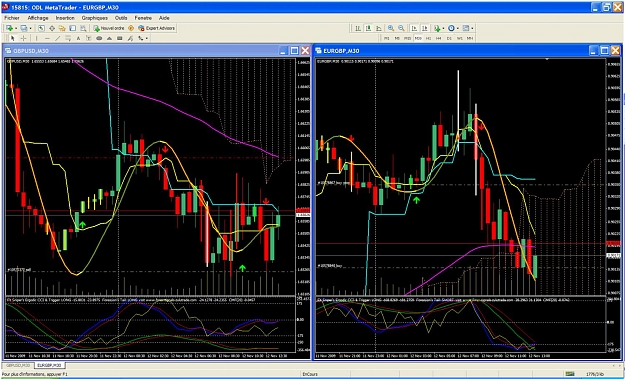
Task: Switch to bar chart display
Action: (x=358, y=28)
